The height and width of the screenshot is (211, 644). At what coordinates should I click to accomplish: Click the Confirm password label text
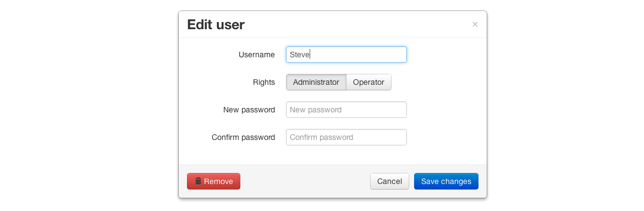point(244,137)
